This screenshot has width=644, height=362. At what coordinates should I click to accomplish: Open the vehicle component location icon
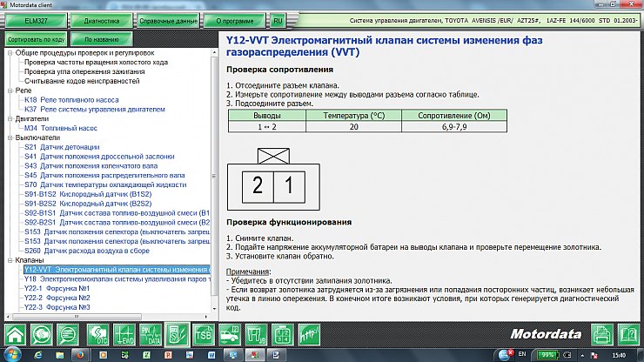coord(230,334)
